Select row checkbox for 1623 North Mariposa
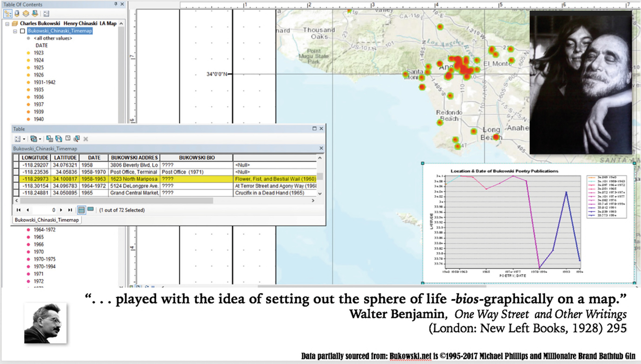Screen dimensions: 641x364 pyautogui.click(x=16, y=179)
